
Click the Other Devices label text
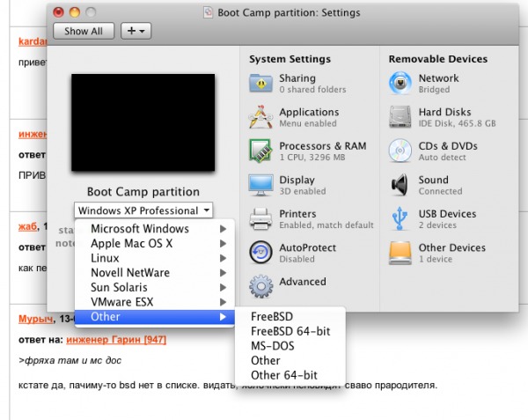click(452, 247)
